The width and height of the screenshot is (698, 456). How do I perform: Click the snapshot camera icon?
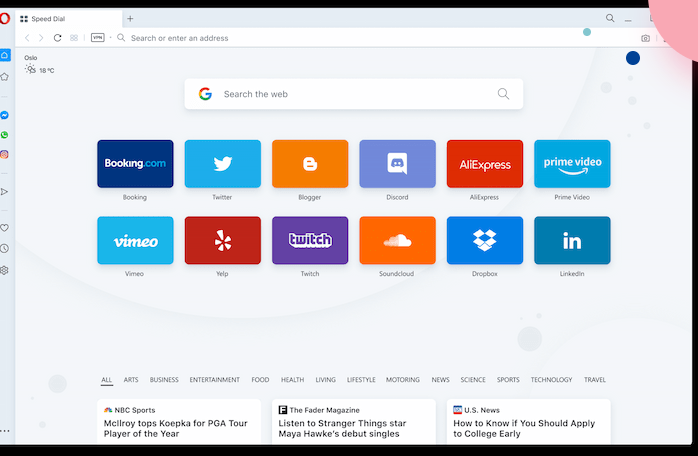pos(645,38)
